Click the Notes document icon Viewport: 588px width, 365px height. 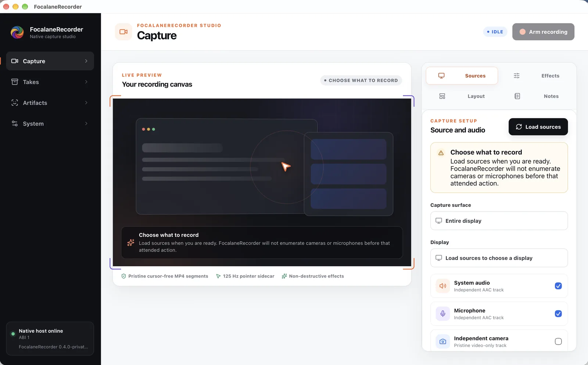[x=517, y=96]
